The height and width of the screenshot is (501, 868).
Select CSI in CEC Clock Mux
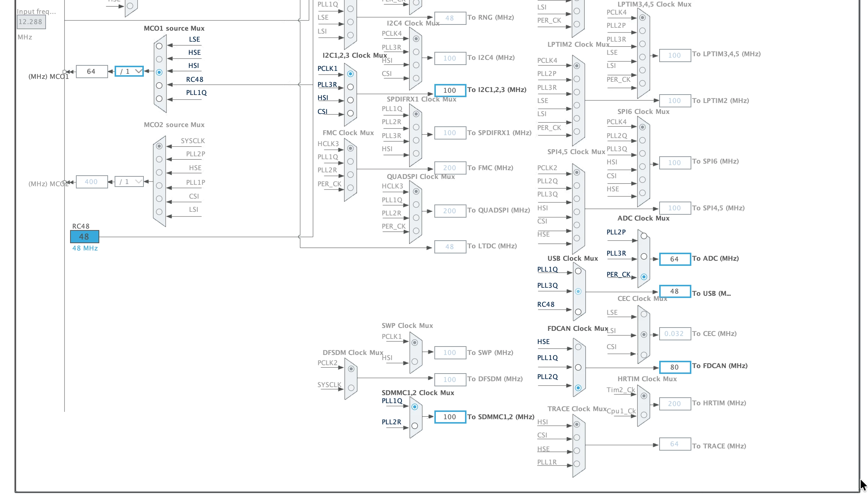644,355
